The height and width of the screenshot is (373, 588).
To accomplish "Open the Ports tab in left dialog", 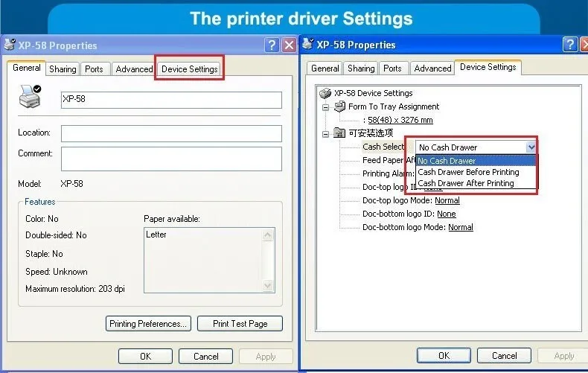I will 94,69.
